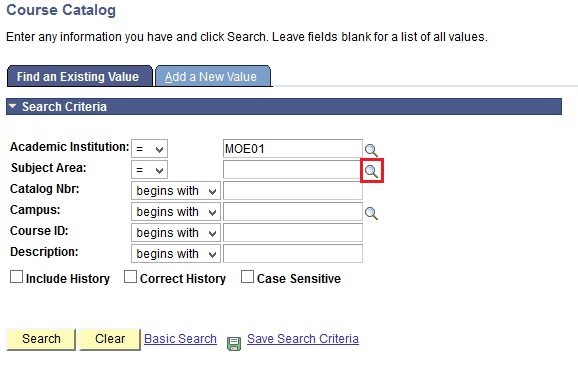
Task: Tick the Include History checkbox
Action: click(x=16, y=277)
